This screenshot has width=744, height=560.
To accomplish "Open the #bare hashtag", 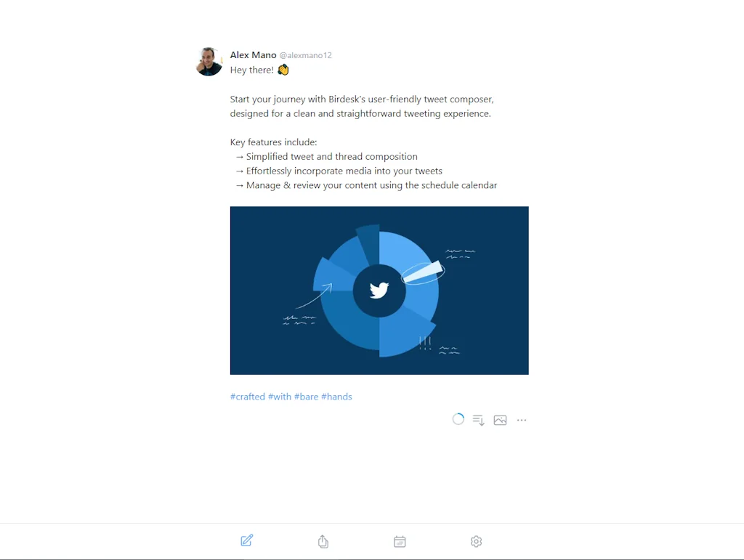I will [x=307, y=397].
